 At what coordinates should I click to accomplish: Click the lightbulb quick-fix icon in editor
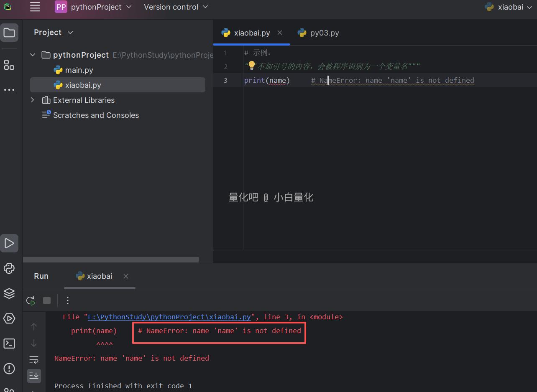[251, 65]
